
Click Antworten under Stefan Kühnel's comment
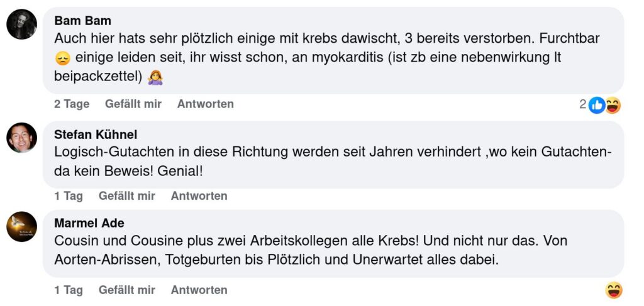coord(199,196)
